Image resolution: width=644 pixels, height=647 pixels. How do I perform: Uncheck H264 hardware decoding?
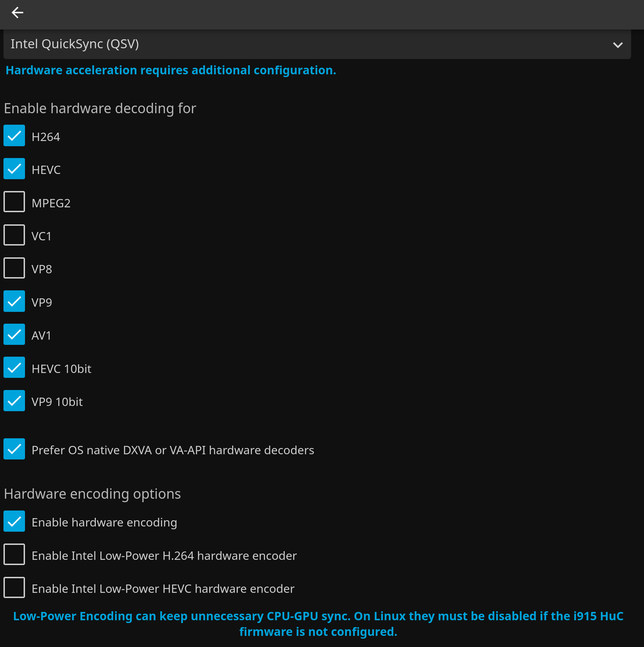pos(14,136)
